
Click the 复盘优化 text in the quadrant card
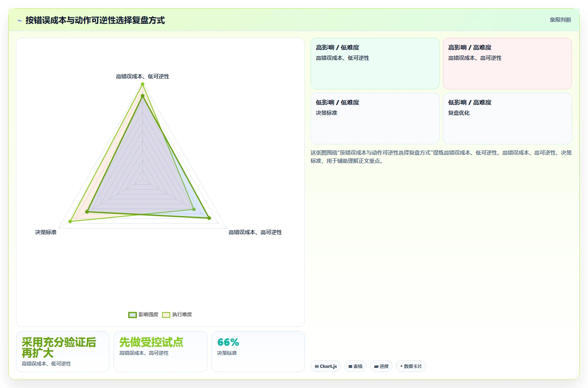click(459, 113)
